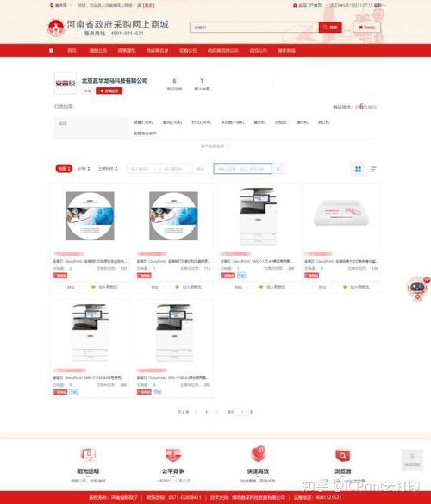Select the red default sort pill
The width and height of the screenshot is (431, 504).
tap(64, 168)
